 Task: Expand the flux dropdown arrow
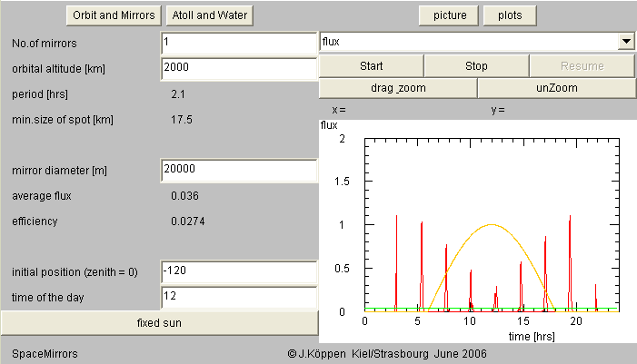tap(625, 42)
